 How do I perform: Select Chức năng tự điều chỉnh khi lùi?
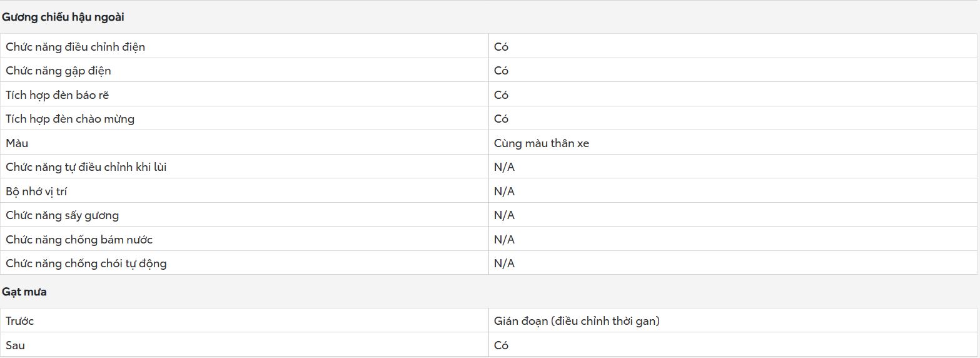click(86, 167)
